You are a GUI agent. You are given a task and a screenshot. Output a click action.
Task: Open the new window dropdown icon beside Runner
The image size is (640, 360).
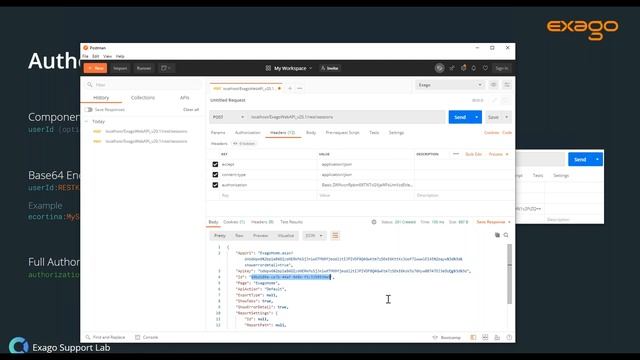coord(165,68)
